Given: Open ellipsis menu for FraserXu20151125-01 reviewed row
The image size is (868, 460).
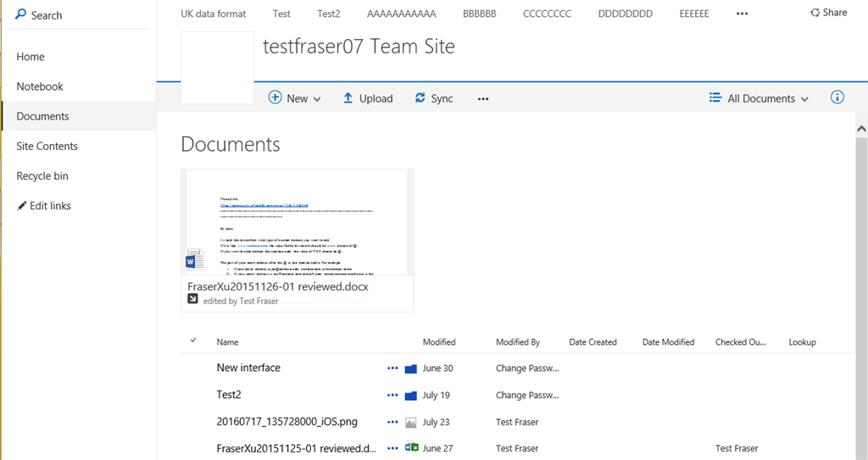Looking at the screenshot, I should click(x=392, y=448).
